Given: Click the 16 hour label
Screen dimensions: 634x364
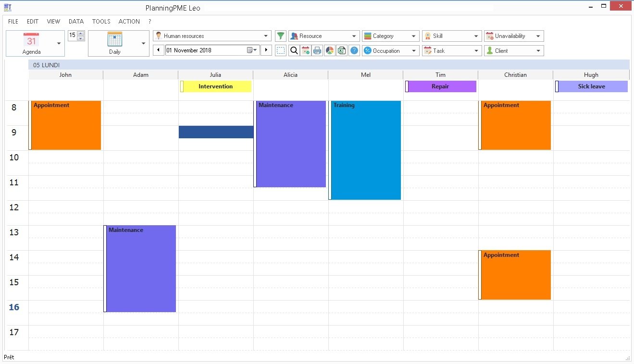Looking at the screenshot, I should (14, 307).
